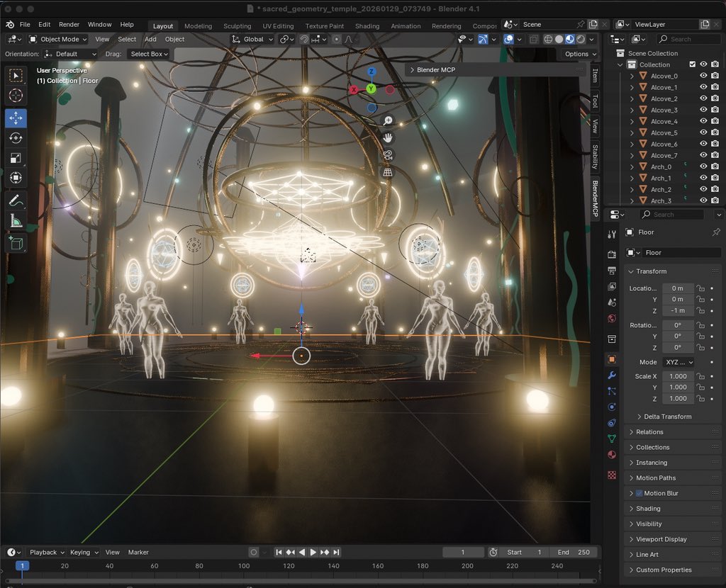This screenshot has height=588, width=726.
Task: Toggle lock on Scale Z
Action: [x=701, y=399]
